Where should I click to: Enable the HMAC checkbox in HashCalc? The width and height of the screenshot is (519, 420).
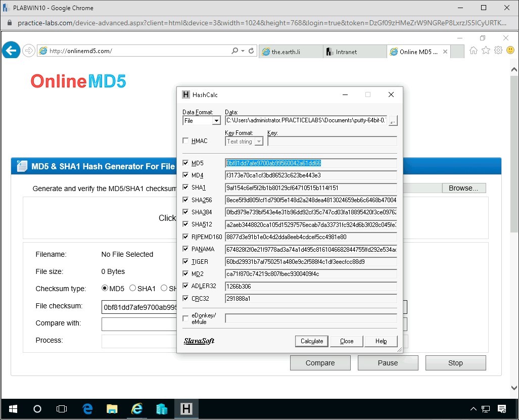(185, 141)
